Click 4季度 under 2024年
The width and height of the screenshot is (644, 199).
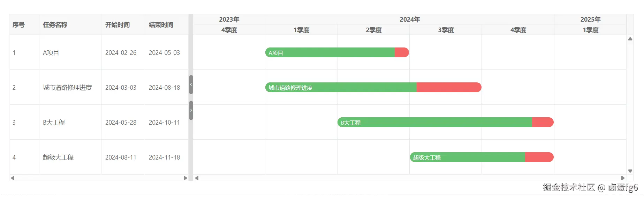pyautogui.click(x=518, y=30)
